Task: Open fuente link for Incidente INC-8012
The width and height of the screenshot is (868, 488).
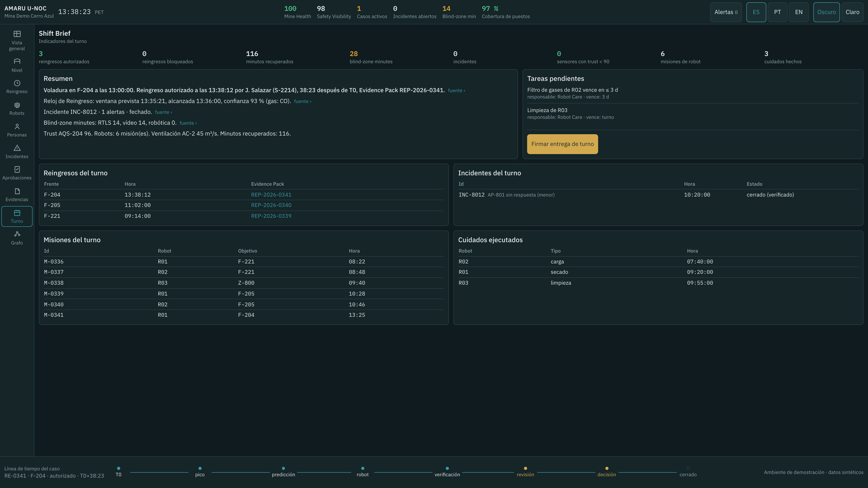Action: click(x=163, y=113)
